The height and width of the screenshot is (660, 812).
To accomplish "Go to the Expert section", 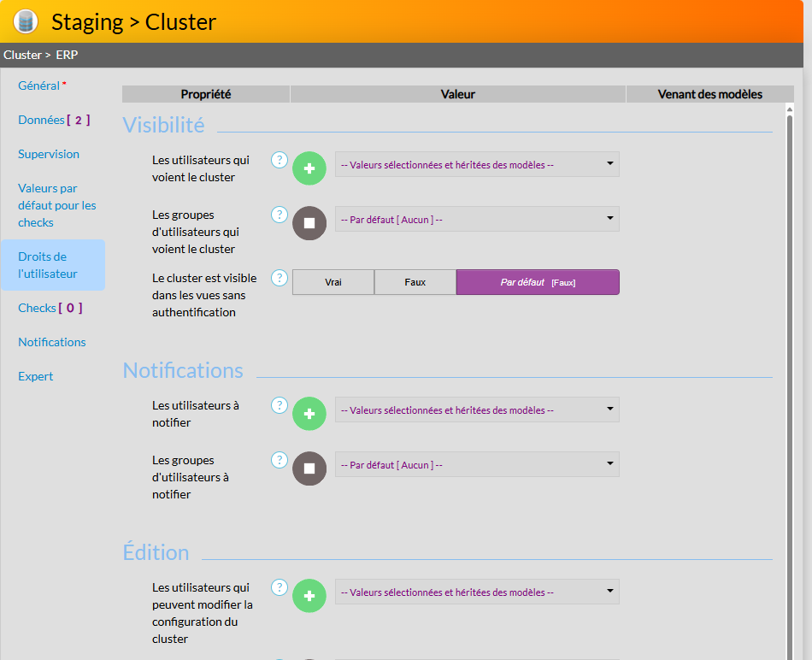I will point(36,376).
